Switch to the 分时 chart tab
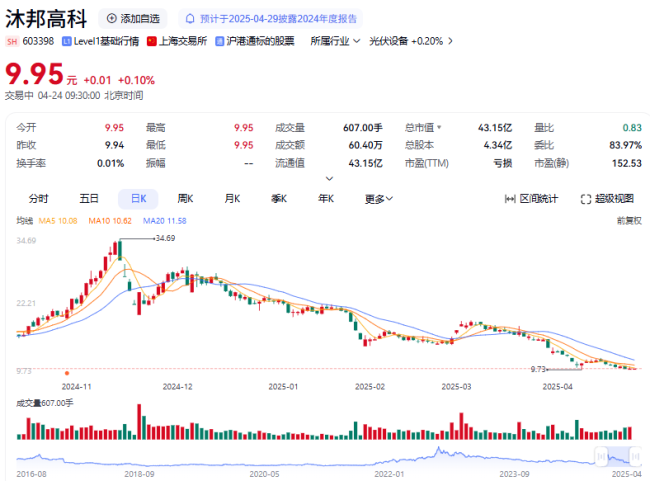The height and width of the screenshot is (481, 650). coord(38,199)
